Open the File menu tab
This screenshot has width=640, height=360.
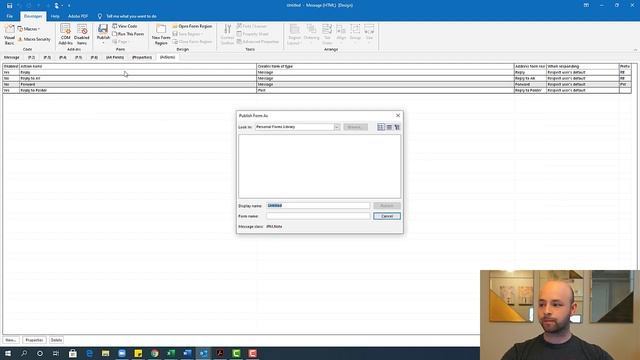(9, 16)
